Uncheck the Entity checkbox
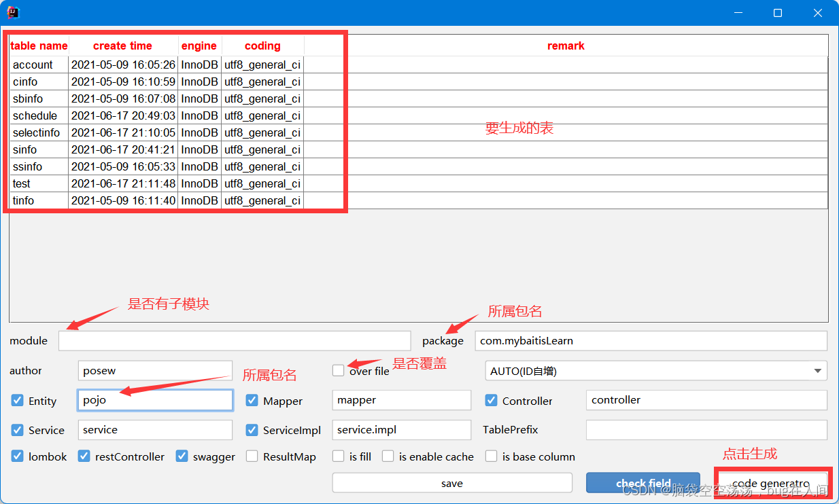839x504 pixels. (x=17, y=400)
